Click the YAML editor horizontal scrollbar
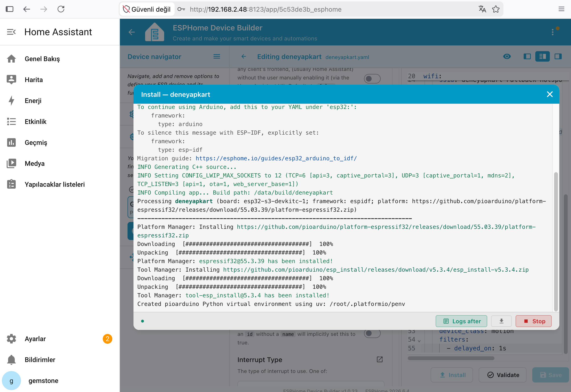 point(451,358)
